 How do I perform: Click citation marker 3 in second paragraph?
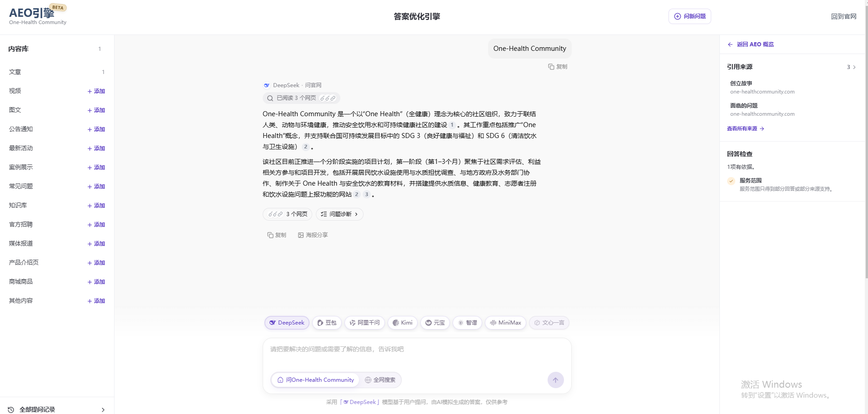[367, 194]
